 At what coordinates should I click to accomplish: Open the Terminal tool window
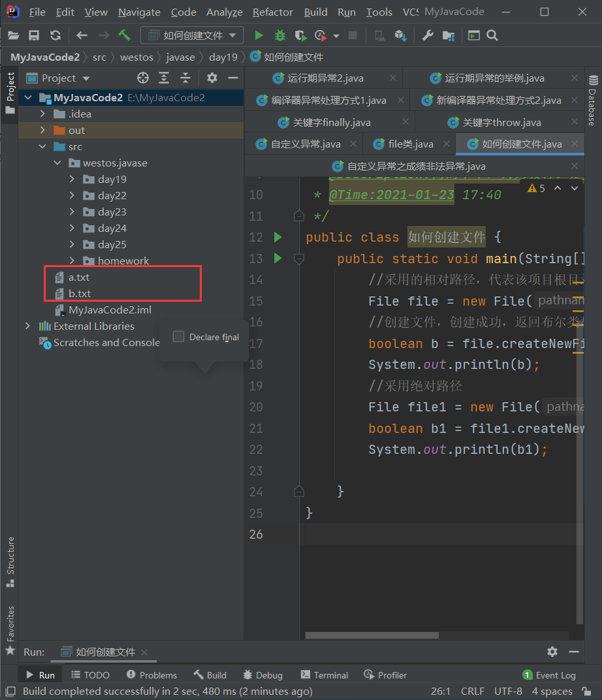(325, 675)
